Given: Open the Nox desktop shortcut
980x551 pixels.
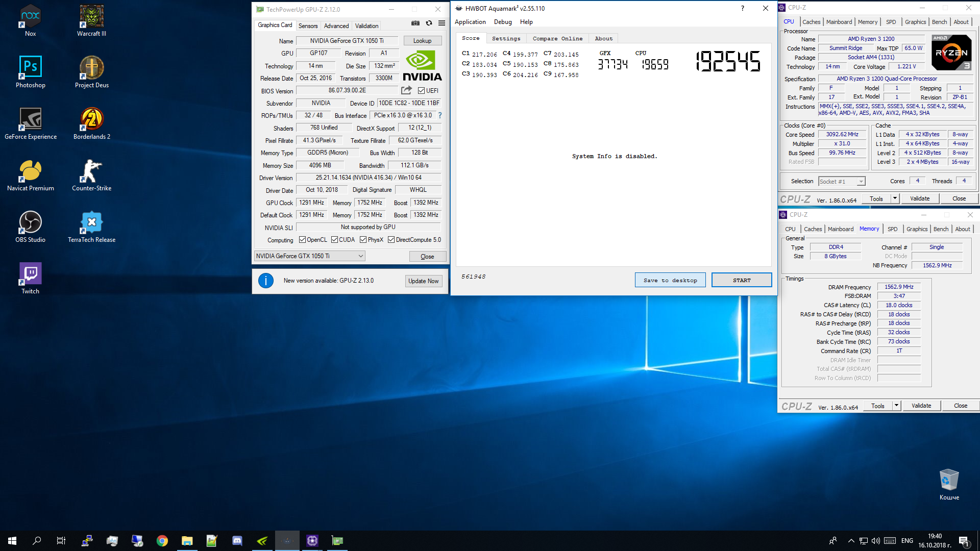Looking at the screenshot, I should (x=31, y=20).
